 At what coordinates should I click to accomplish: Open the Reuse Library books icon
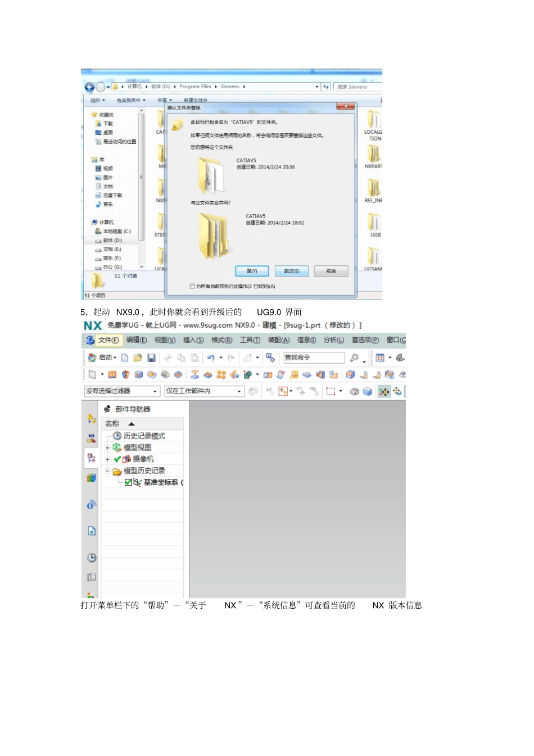(x=91, y=478)
